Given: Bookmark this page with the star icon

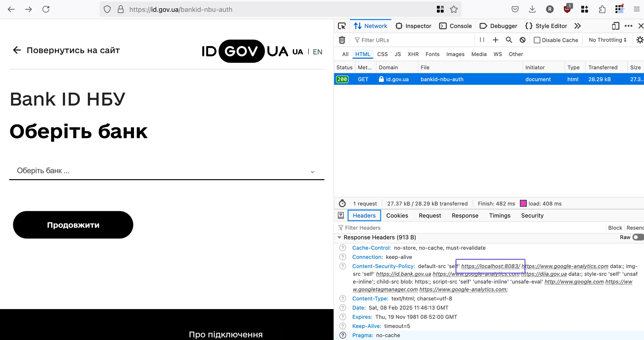Looking at the screenshot, I should pyautogui.click(x=454, y=9).
